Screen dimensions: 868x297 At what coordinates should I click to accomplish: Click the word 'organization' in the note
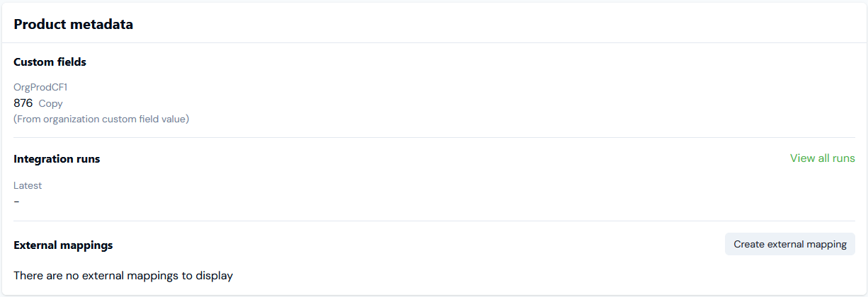(x=74, y=119)
